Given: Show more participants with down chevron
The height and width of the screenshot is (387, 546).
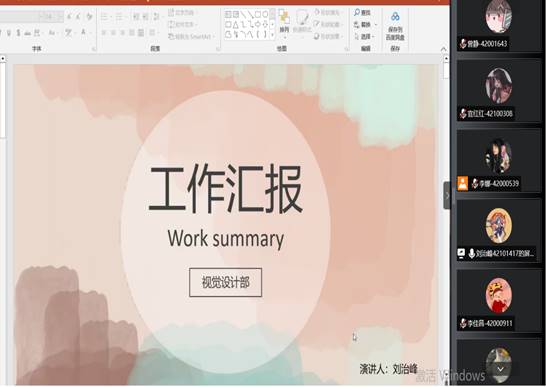Looking at the screenshot, I should [x=500, y=369].
